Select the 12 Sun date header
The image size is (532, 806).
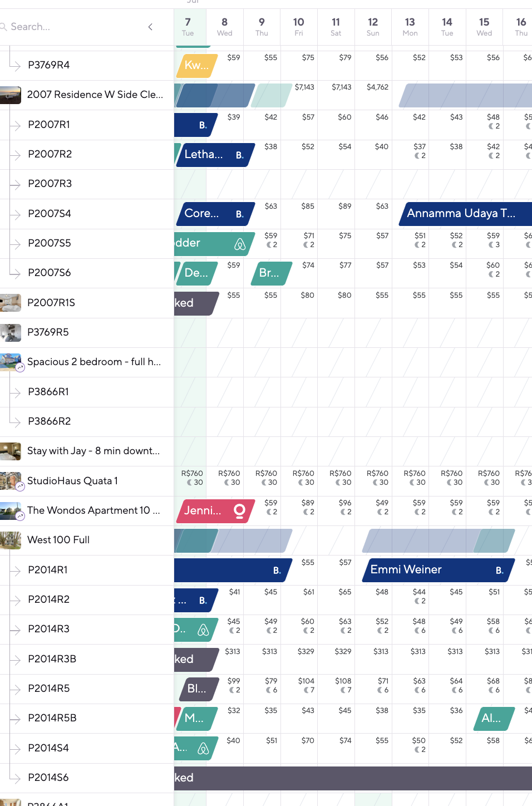coord(373,27)
